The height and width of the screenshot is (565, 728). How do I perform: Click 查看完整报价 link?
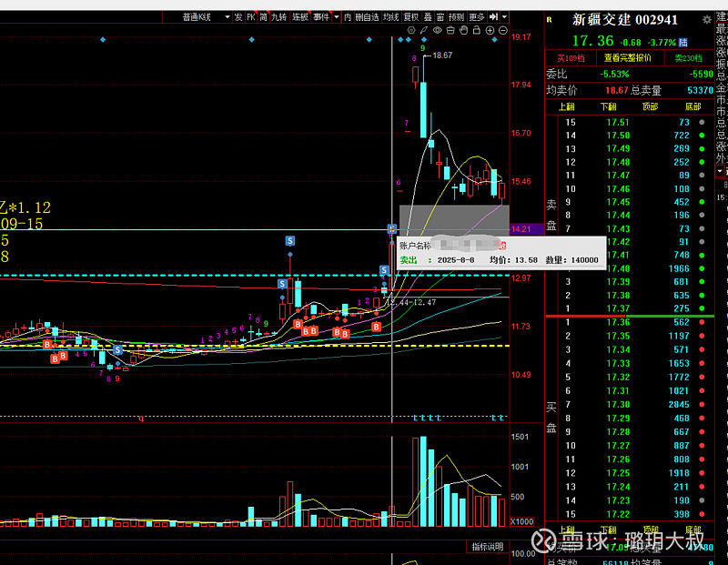(x=627, y=58)
